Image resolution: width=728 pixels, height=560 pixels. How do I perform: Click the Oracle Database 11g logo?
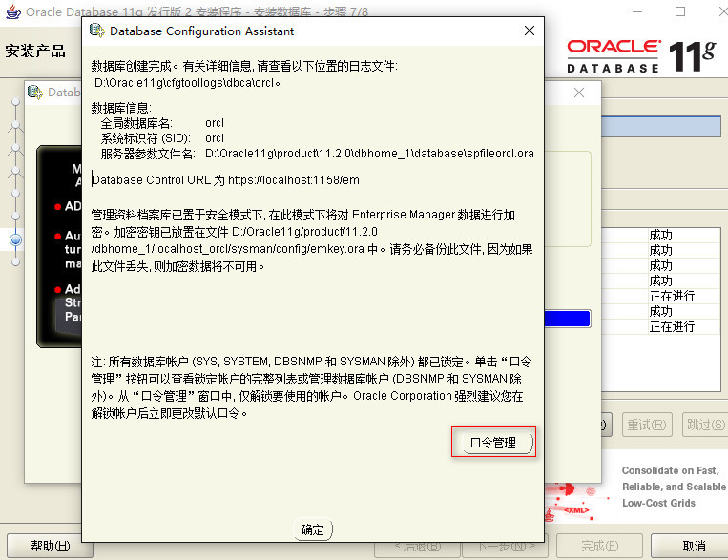640,56
